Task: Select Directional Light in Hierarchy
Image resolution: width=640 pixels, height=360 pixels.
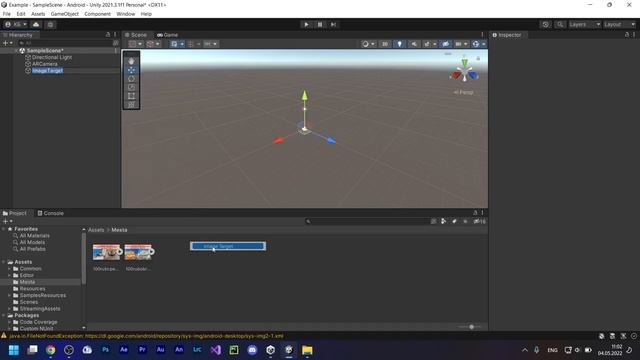Action: click(x=52, y=57)
